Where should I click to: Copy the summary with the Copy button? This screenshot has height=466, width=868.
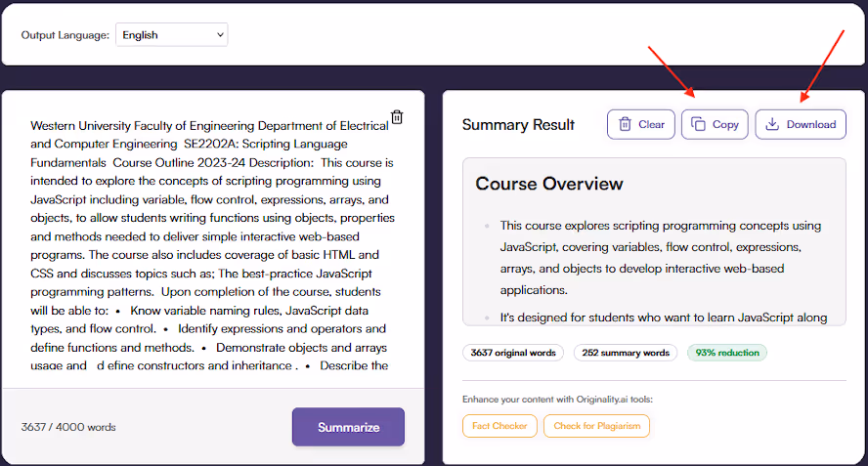pyautogui.click(x=715, y=124)
